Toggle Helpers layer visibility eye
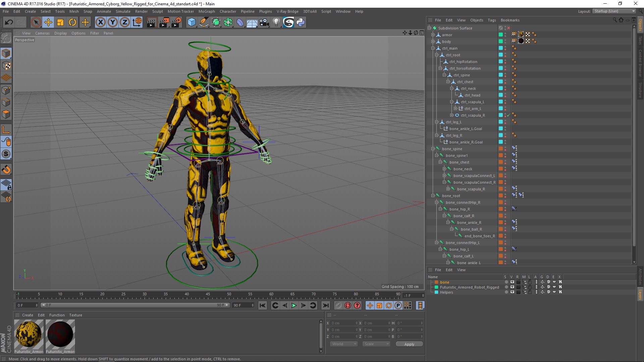The height and width of the screenshot is (362, 644). click(x=512, y=292)
